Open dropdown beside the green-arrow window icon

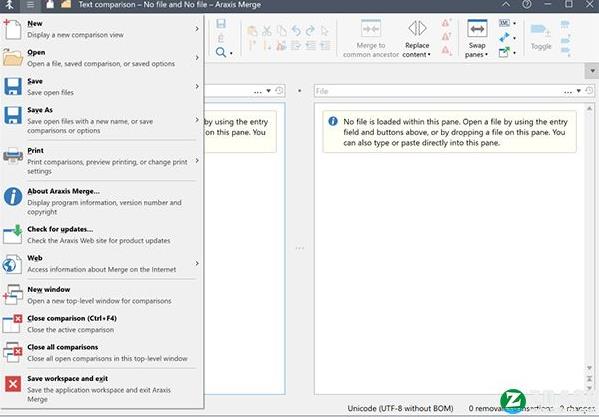(x=515, y=53)
